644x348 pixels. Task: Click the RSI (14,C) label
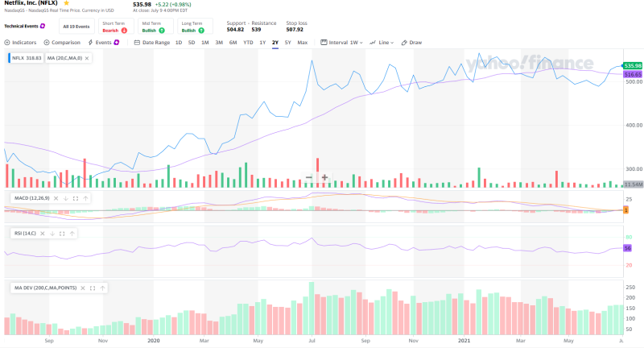[25, 234]
